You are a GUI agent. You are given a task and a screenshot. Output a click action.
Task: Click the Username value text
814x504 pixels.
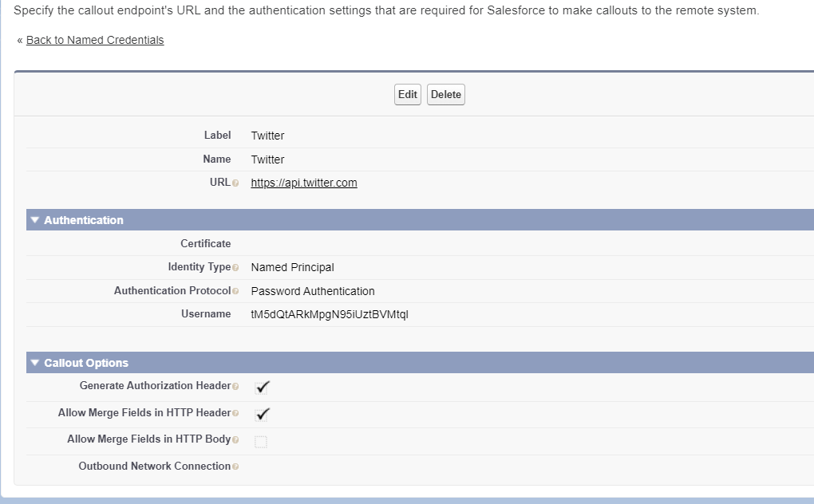330,314
